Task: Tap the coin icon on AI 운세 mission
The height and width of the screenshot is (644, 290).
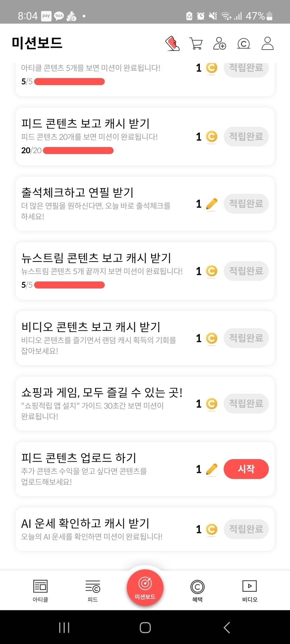Action: pyautogui.click(x=211, y=529)
